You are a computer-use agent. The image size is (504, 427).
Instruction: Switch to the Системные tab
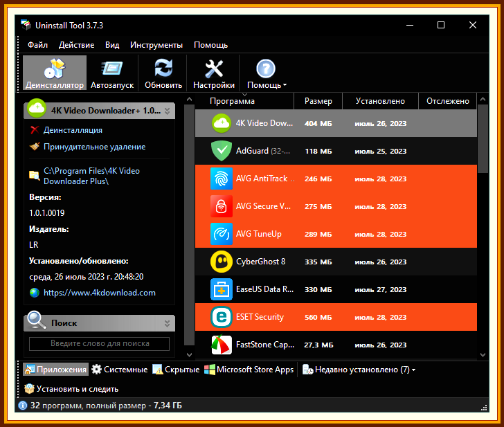pos(120,370)
